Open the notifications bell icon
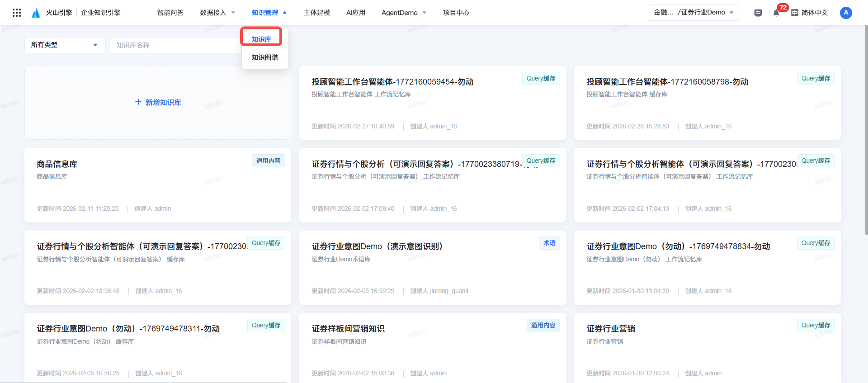Viewport: 868px width, 383px height. coord(776,13)
